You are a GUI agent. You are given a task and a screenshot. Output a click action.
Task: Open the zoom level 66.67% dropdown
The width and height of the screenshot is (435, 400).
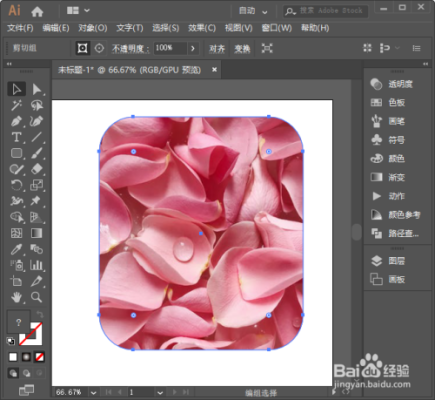(x=93, y=393)
